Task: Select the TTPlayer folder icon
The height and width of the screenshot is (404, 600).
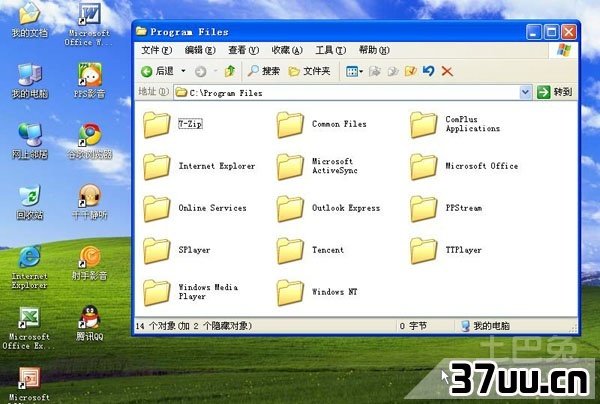Action: pyautogui.click(x=423, y=251)
